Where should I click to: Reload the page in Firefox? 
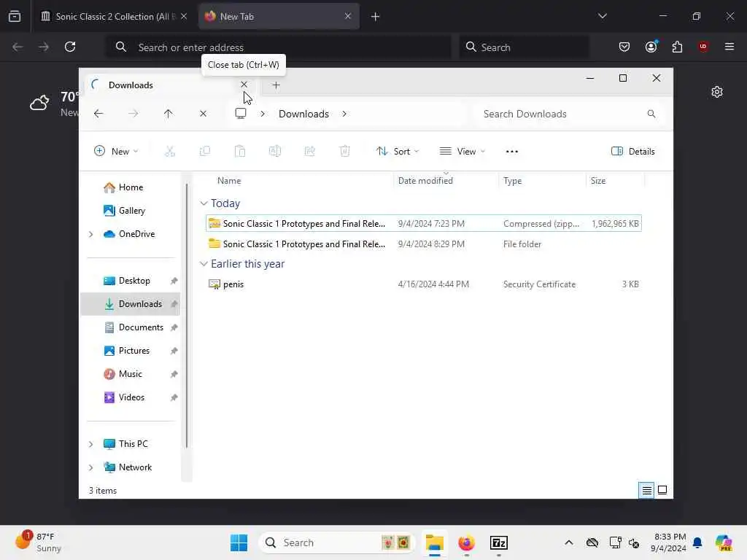tap(70, 47)
